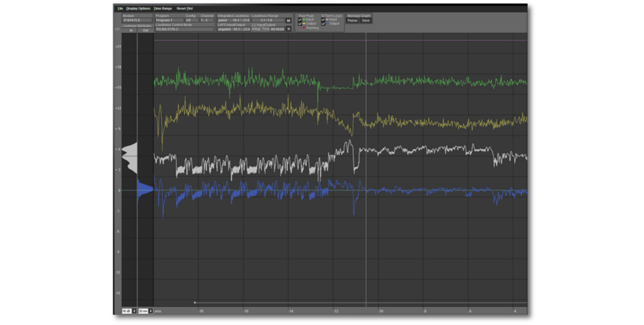Open the 20 min time range dropdown

[151, 311]
